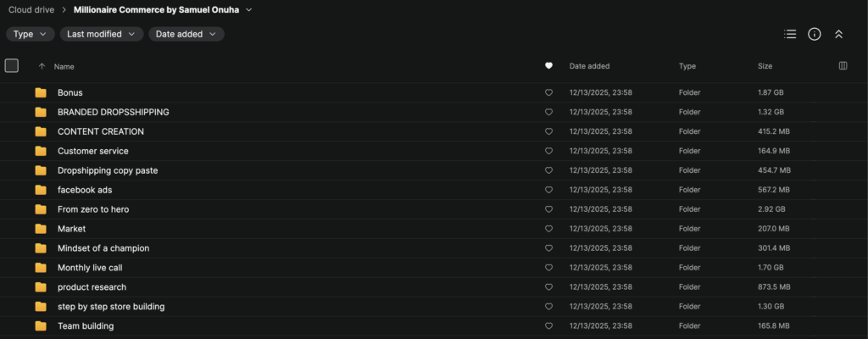Expand the Millionaire Commerce breadcrumb menu
Image resolution: width=868 pixels, height=339 pixels.
[x=249, y=10]
